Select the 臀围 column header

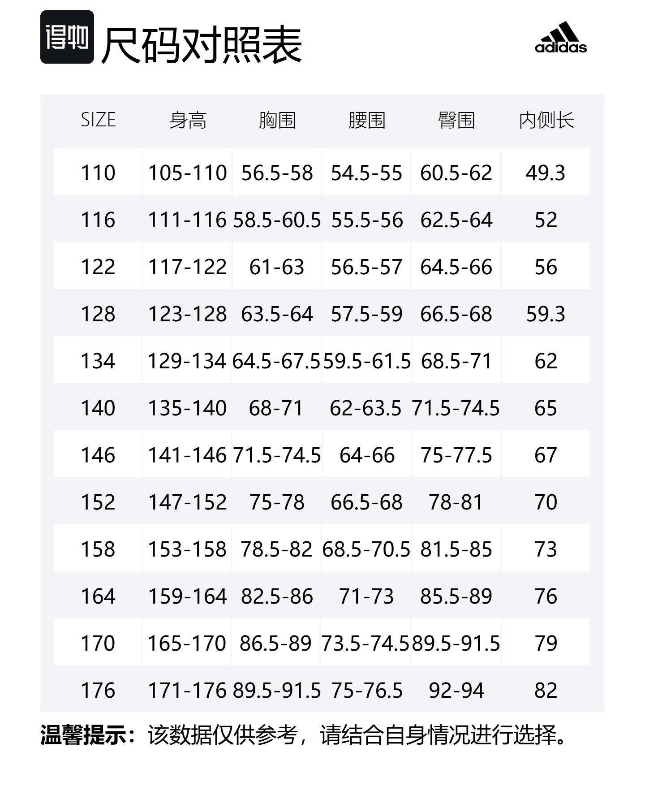tap(456, 120)
